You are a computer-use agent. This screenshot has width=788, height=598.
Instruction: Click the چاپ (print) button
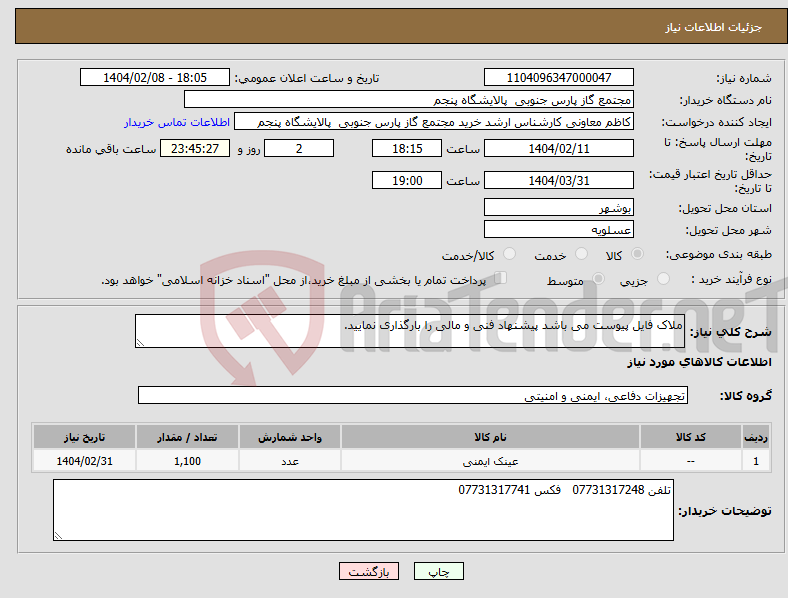click(x=438, y=571)
